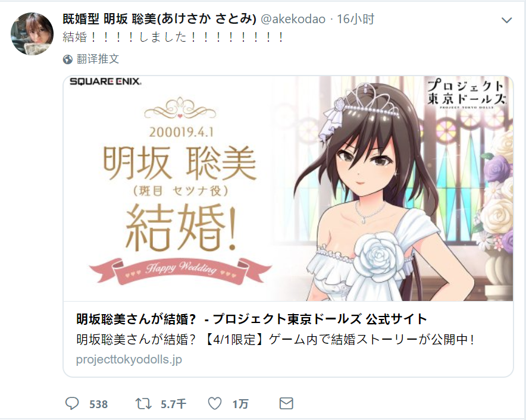Click the card description about 4/1限定 story

pos(275,340)
